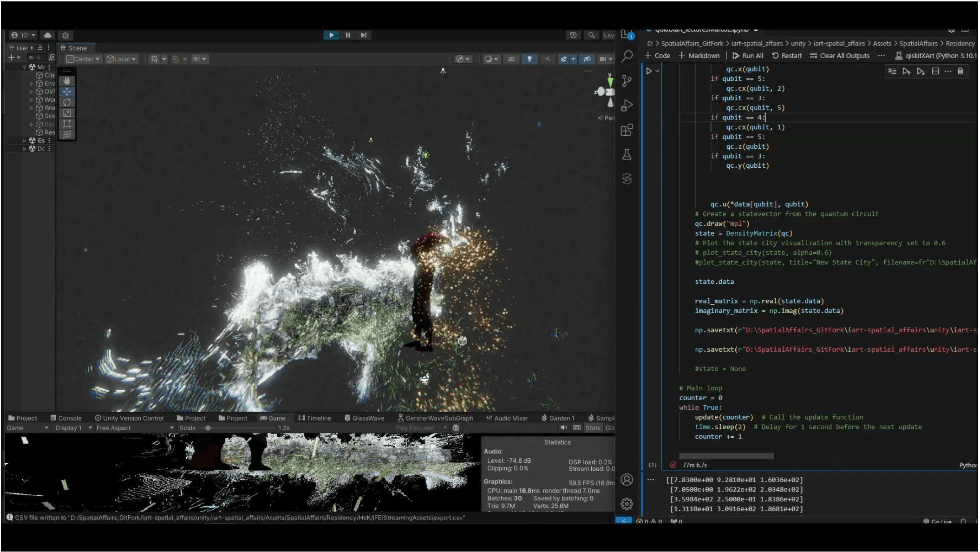Step one frame in Unity
Screen dimensions: 980x552
(x=364, y=35)
